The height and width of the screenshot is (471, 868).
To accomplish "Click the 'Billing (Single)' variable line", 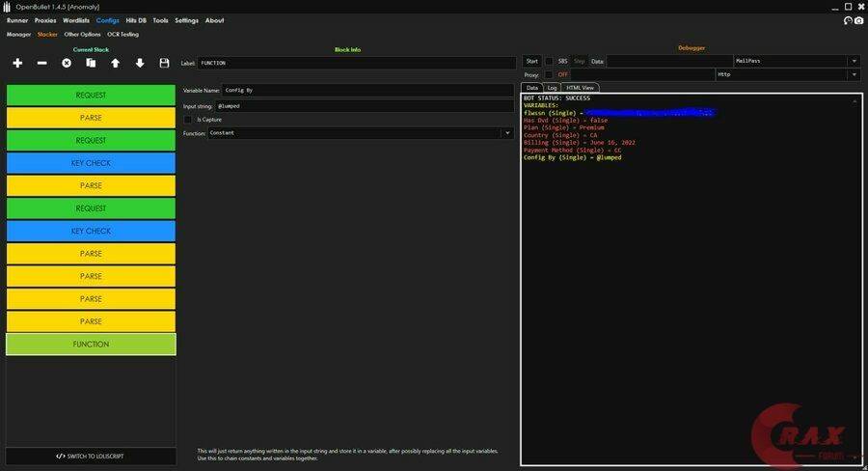I will (579, 143).
